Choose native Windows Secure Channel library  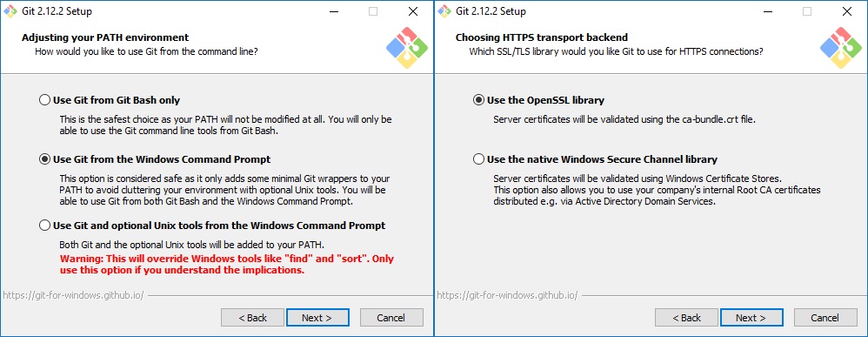pos(595,159)
